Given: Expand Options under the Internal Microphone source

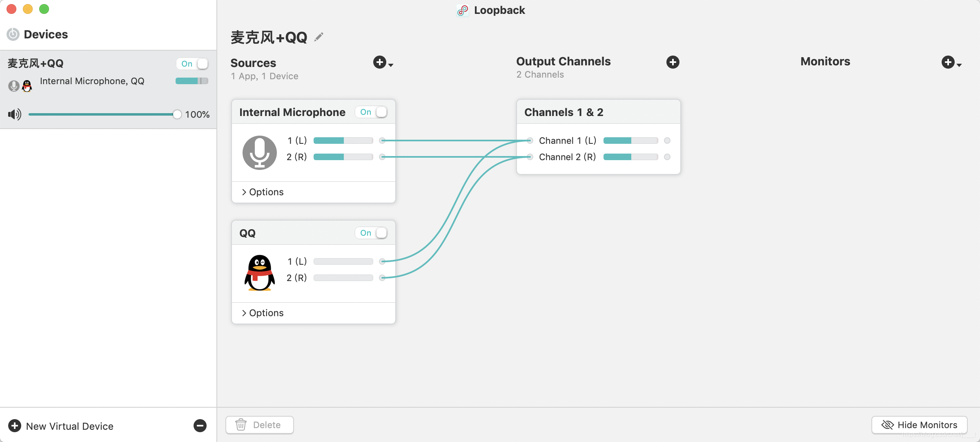Looking at the screenshot, I should pos(262,192).
